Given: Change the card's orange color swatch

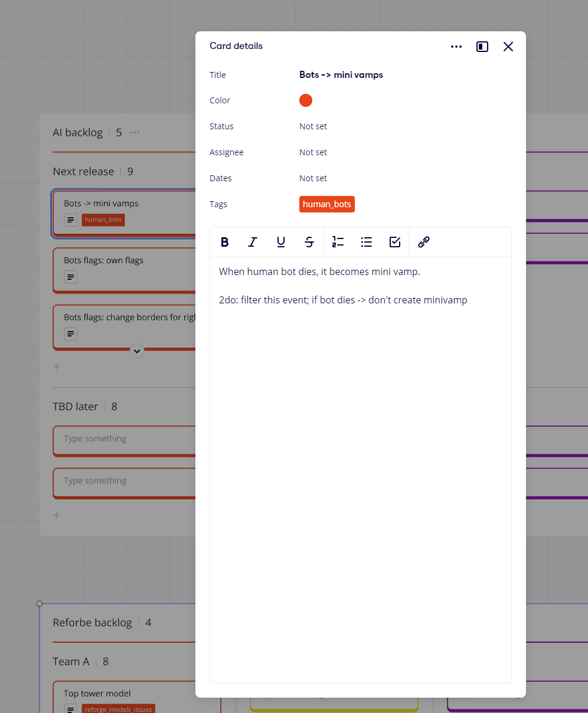Looking at the screenshot, I should 306,100.
